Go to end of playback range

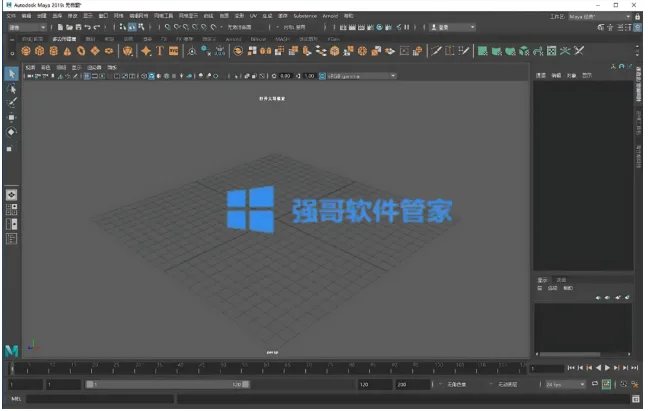click(x=635, y=368)
